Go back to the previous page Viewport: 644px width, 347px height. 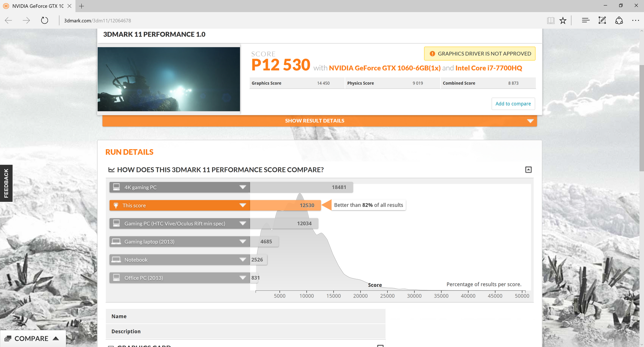tap(9, 20)
